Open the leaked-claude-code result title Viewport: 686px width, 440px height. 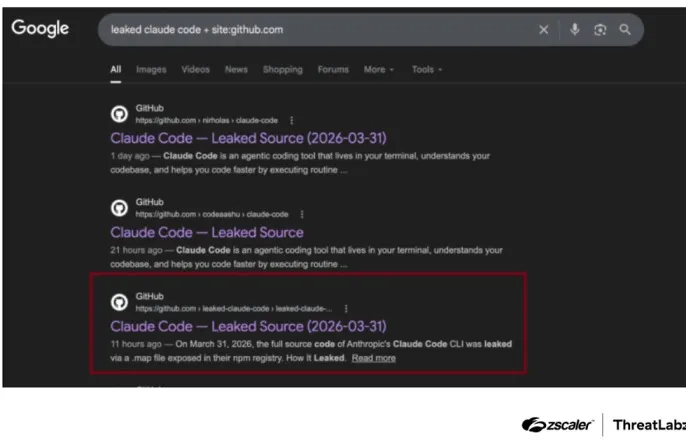[248, 326]
